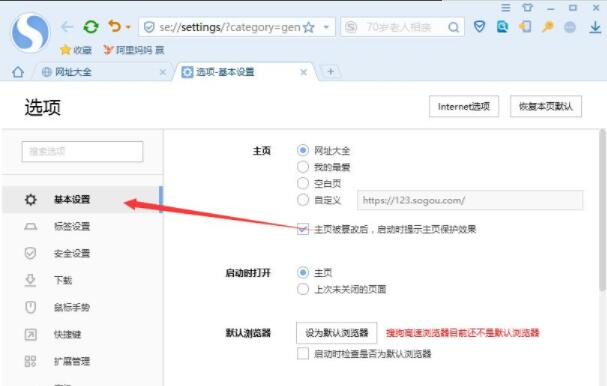Open downloads with the download arrow icon
Viewport: 607px width, 386px height.
[x=595, y=27]
